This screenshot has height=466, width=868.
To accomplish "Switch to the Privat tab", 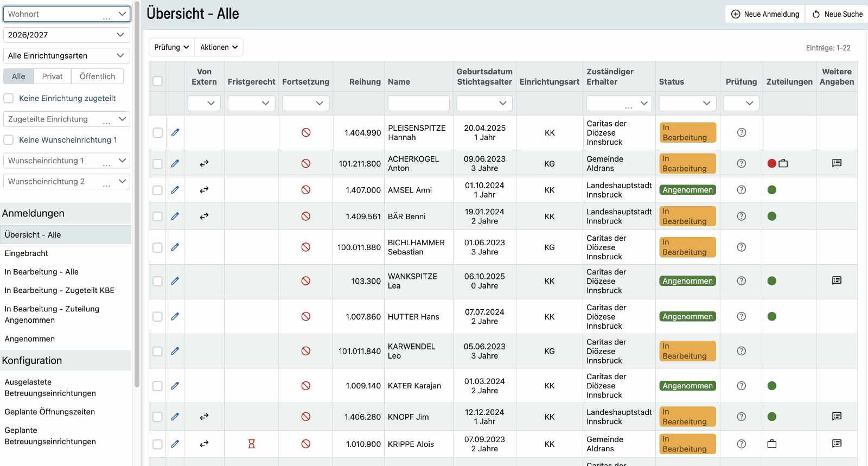I will click(52, 76).
